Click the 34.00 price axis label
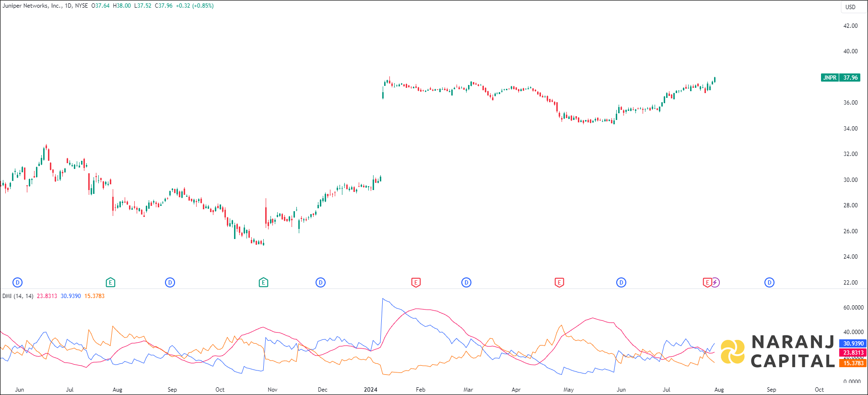 tap(851, 129)
